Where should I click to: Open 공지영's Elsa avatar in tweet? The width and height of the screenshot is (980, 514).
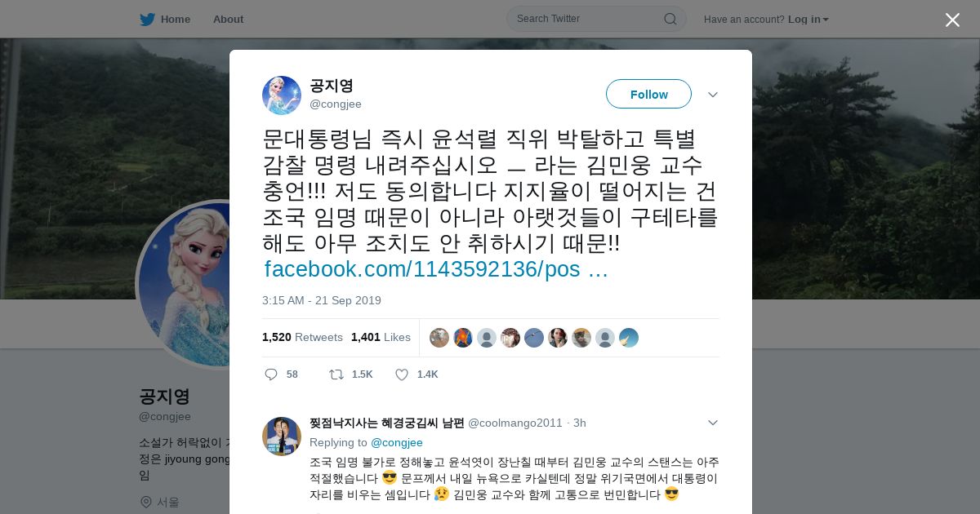pyautogui.click(x=282, y=95)
